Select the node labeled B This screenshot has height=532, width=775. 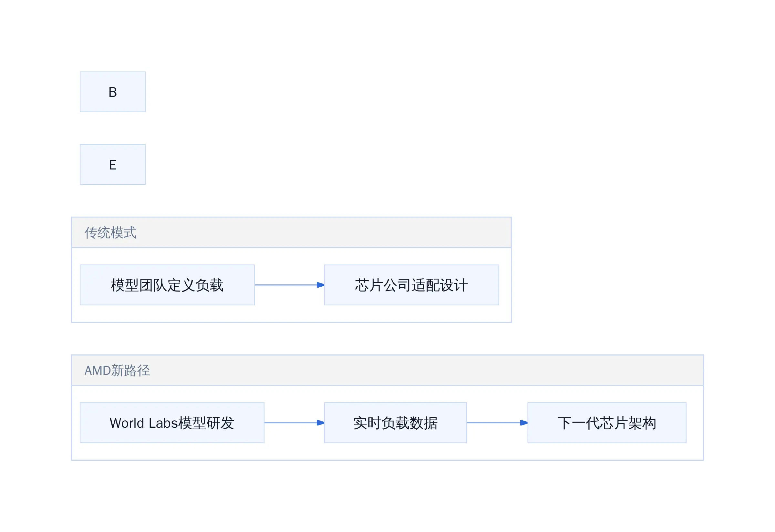(x=113, y=92)
